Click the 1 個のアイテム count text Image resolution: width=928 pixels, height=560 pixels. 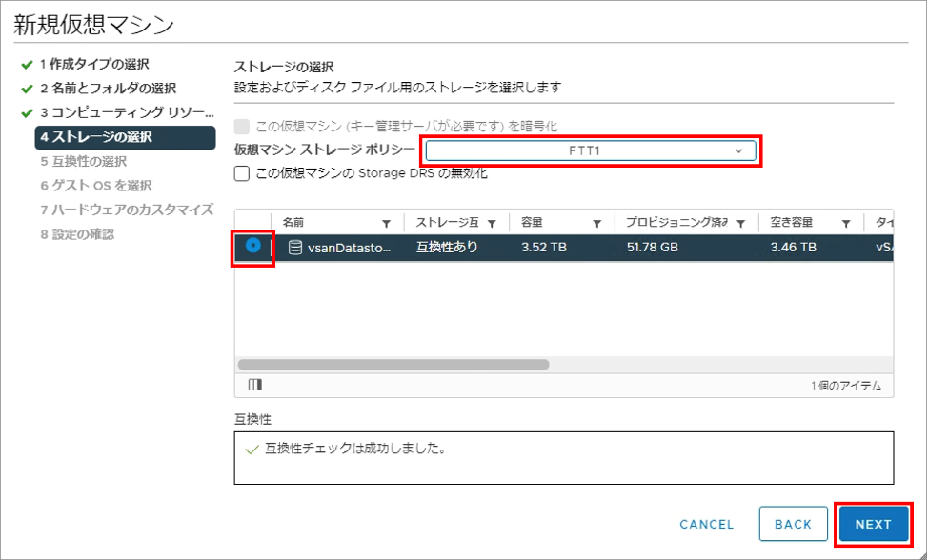tap(846, 386)
